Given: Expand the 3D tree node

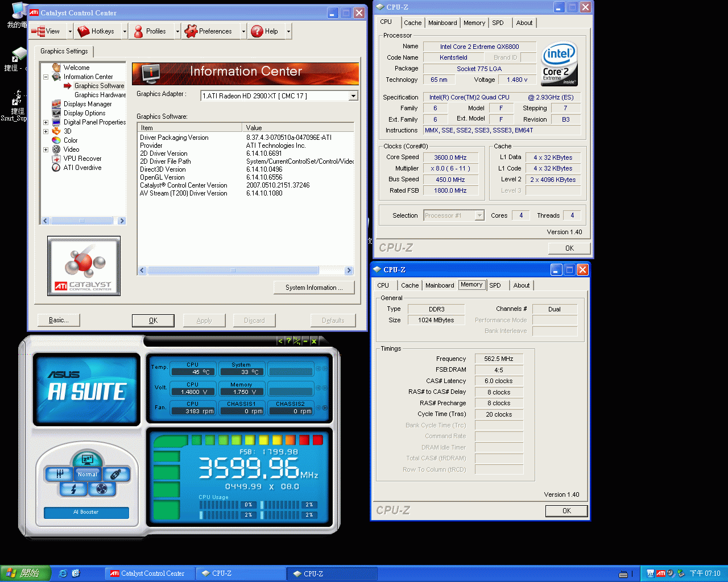Looking at the screenshot, I should 46,131.
